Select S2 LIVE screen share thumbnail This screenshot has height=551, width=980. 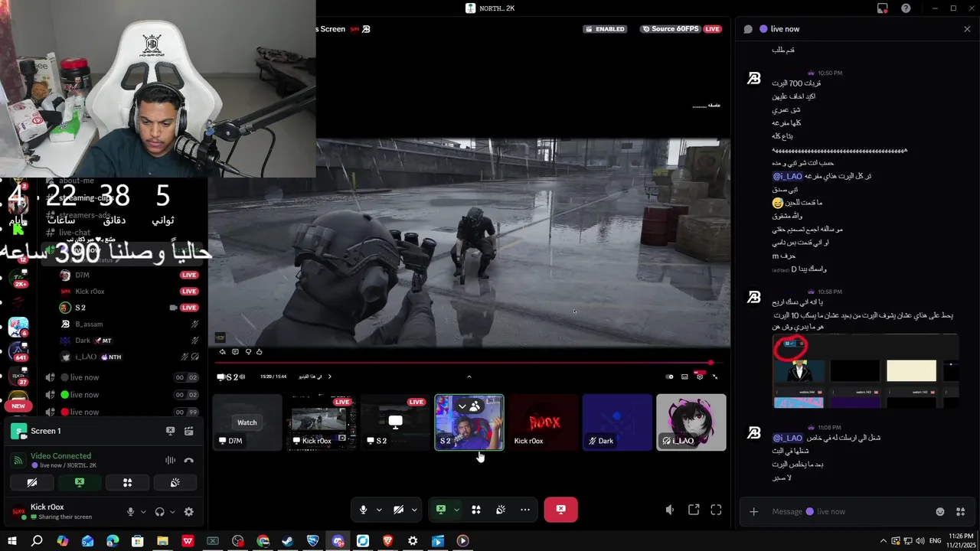coord(394,422)
